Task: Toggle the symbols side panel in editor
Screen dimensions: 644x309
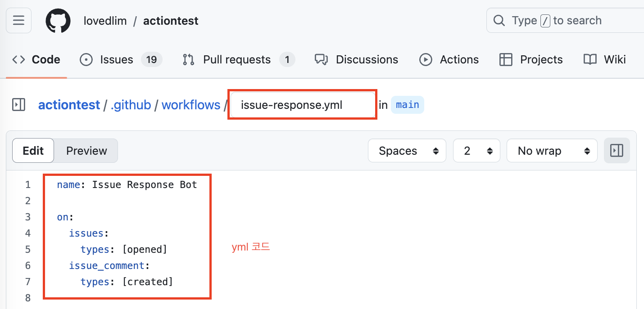Action: (x=617, y=150)
